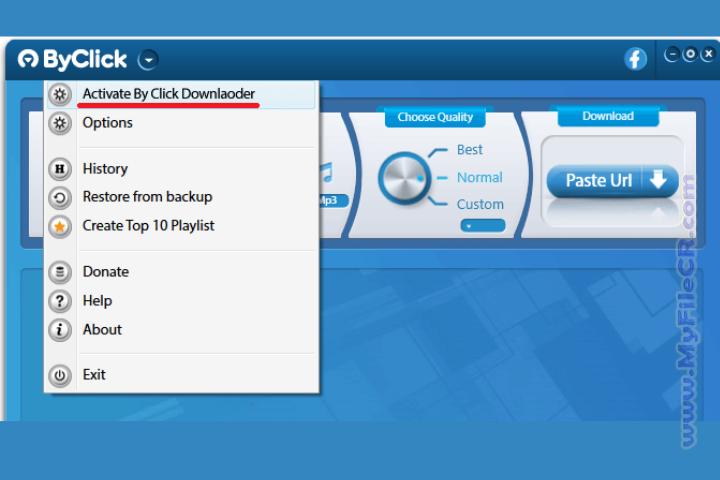This screenshot has height=480, width=720.
Task: Minimize the ByClick window
Action: pos(671,54)
